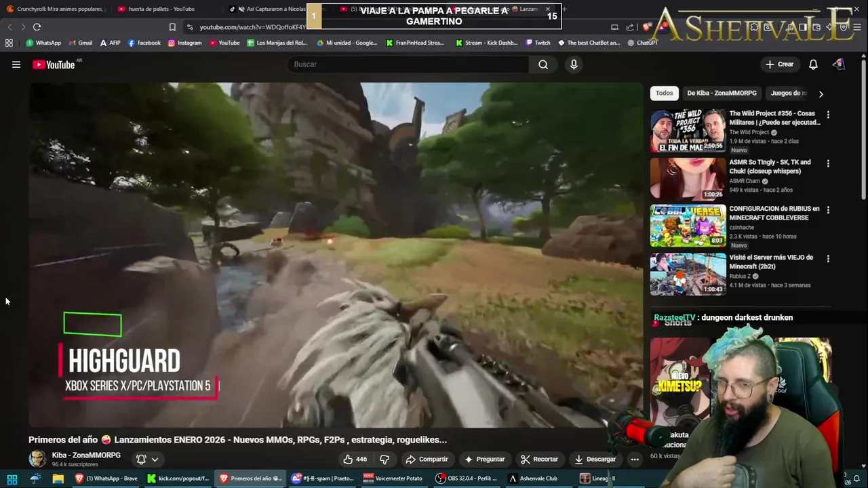868x488 pixels.
Task: Bookmark this page with the bookmark icon
Action: (x=172, y=27)
